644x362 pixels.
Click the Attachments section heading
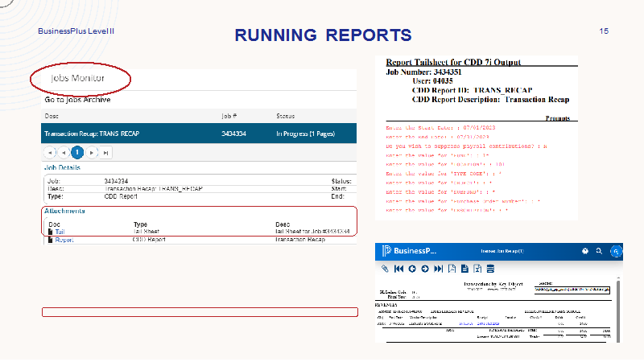(x=64, y=211)
